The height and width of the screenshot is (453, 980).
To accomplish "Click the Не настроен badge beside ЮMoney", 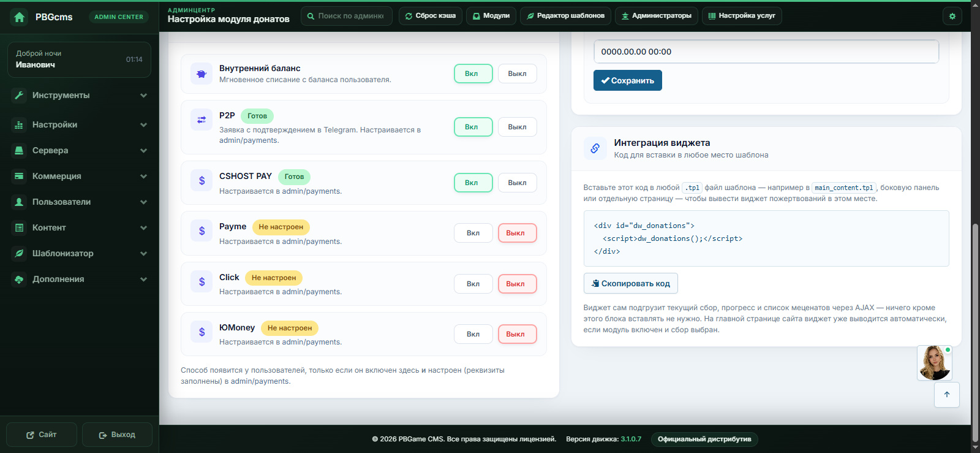I will [290, 328].
